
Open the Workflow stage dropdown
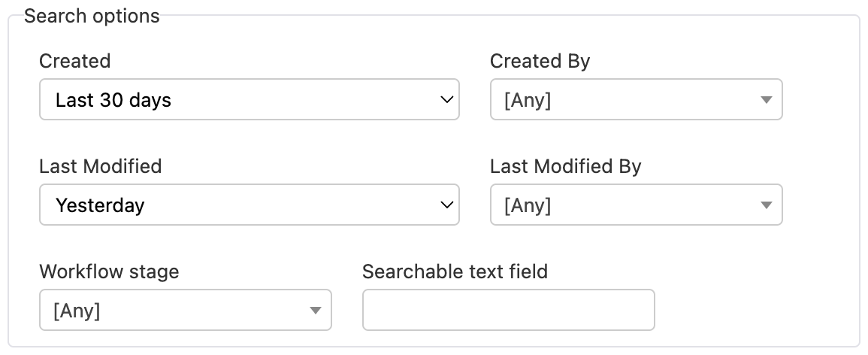185,310
